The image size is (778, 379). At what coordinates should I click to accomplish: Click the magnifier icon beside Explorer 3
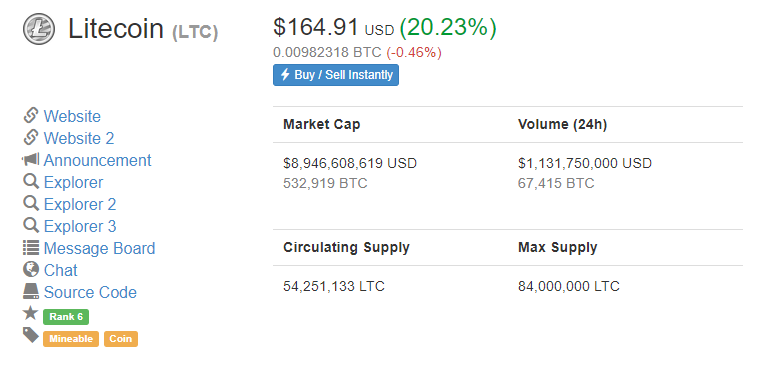31,226
